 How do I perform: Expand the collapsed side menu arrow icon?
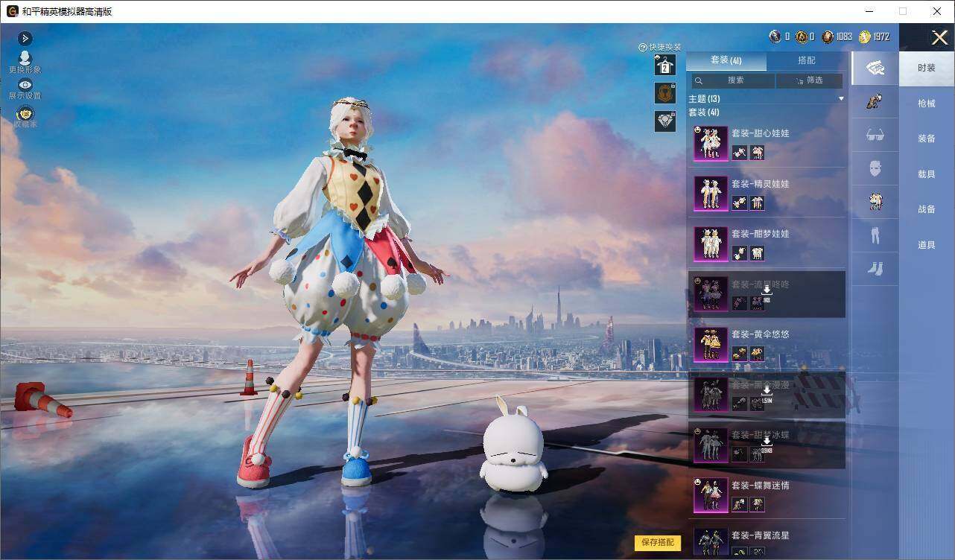pos(25,38)
